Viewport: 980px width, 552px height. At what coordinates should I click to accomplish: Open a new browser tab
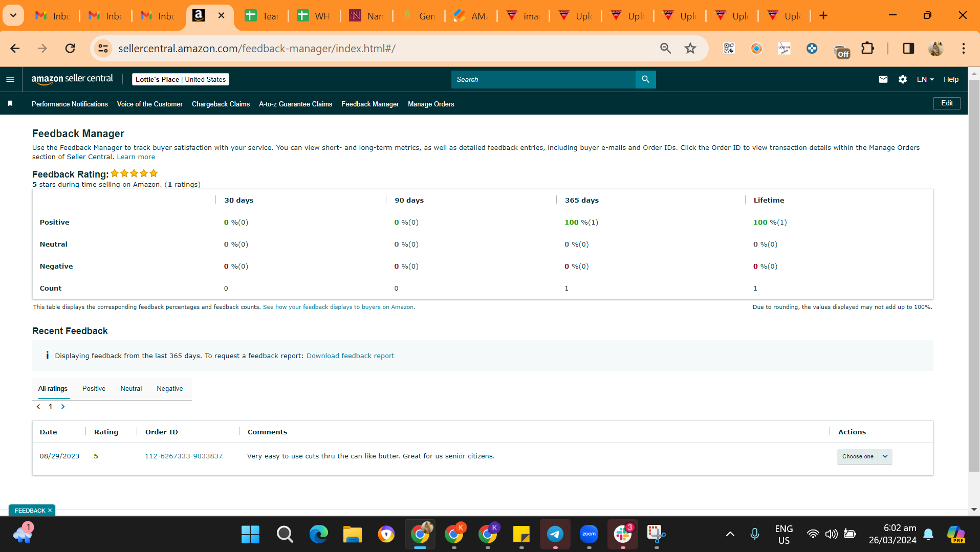[x=823, y=16]
